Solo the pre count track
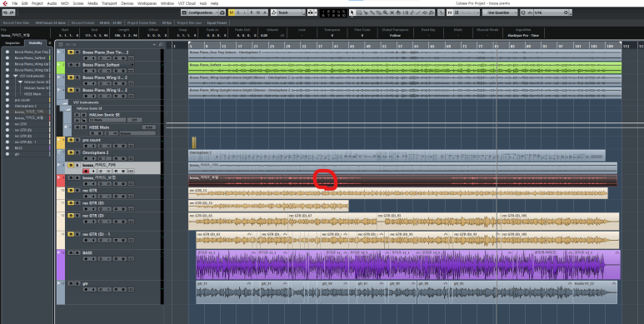Image resolution: width=644 pixels, height=324 pixels. 77,140
